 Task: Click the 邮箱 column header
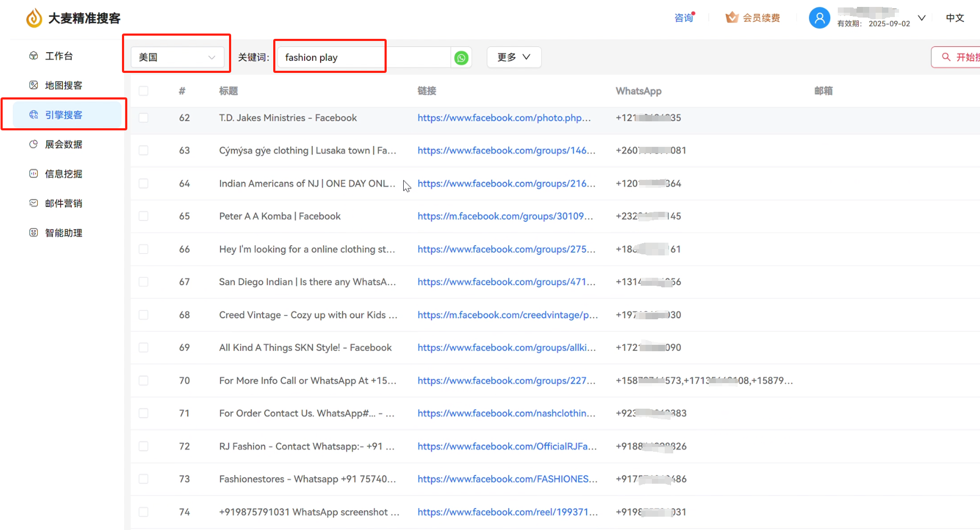tap(823, 91)
